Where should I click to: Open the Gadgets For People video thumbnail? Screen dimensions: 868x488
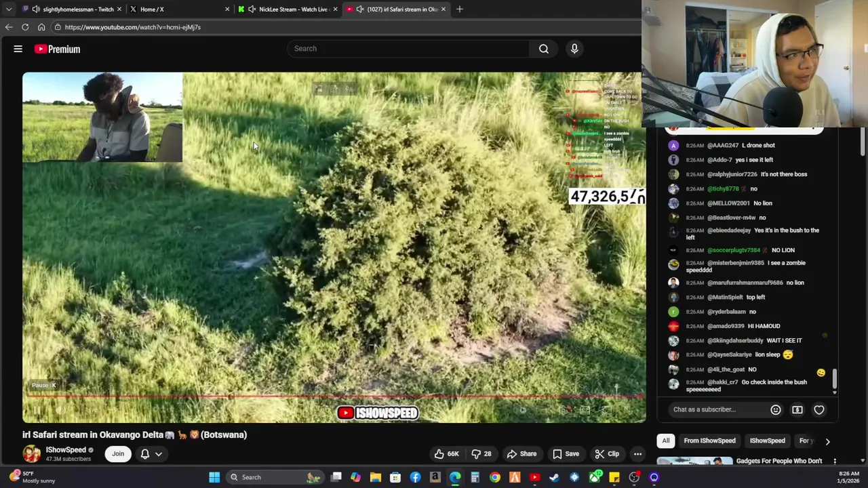[694, 462]
